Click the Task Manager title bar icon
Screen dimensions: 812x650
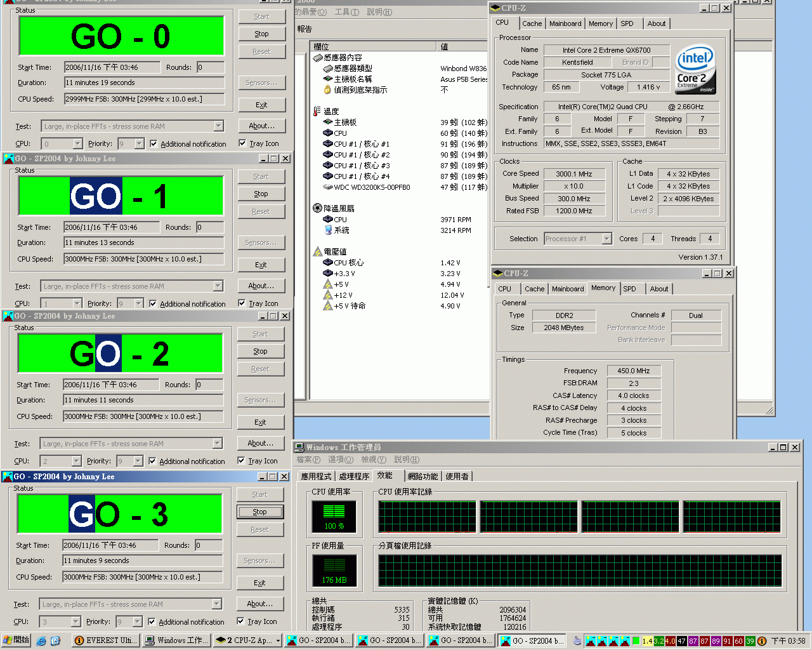(x=299, y=448)
